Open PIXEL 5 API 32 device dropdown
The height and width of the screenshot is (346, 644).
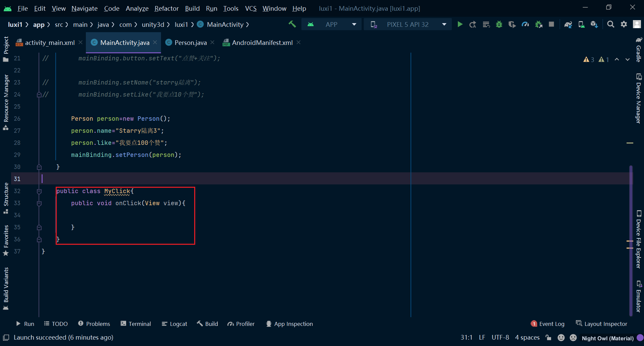(x=408, y=24)
